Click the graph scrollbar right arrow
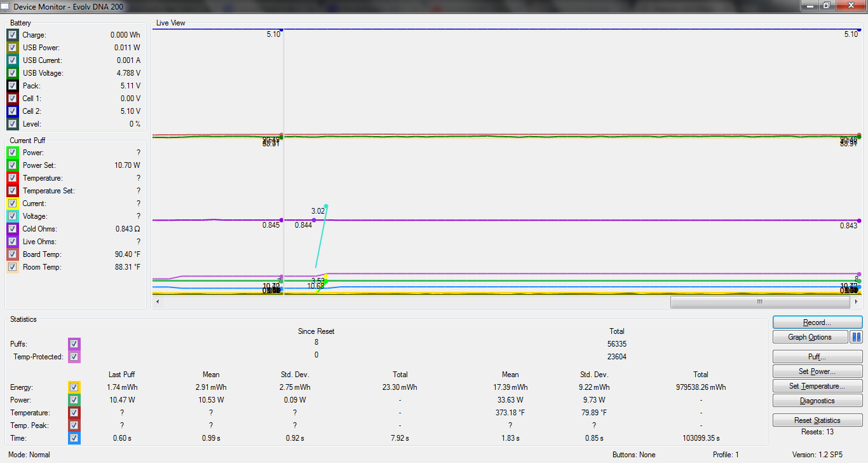The image size is (868, 463). pyautogui.click(x=857, y=303)
